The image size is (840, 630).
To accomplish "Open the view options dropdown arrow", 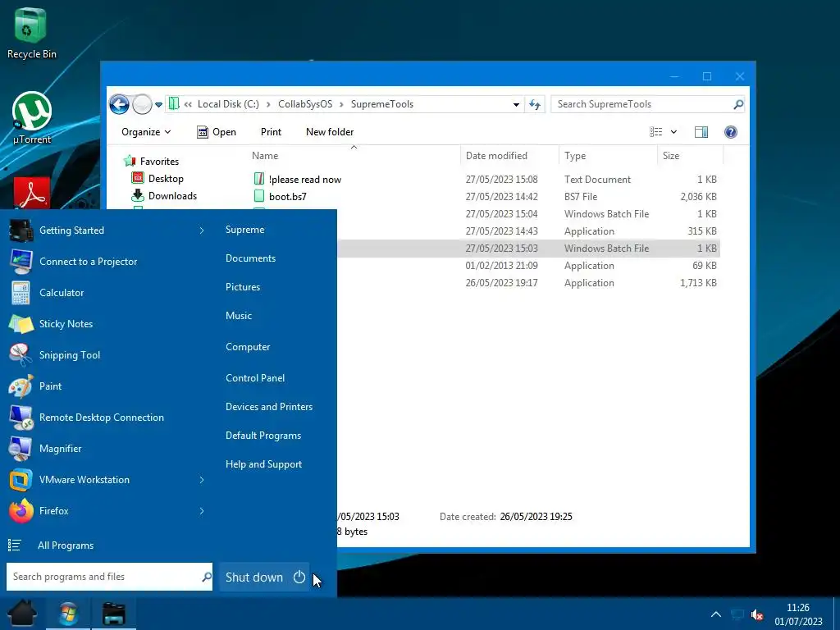I will point(673,132).
